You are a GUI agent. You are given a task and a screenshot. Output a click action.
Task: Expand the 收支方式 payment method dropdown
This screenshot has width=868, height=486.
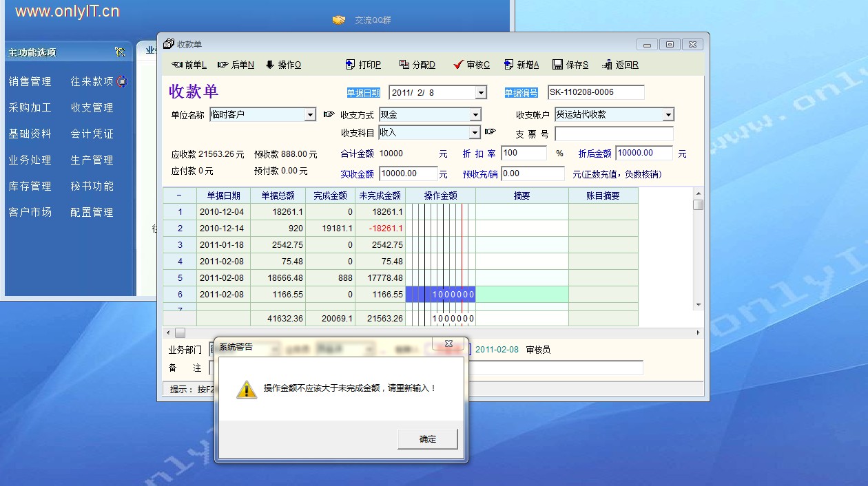click(x=475, y=115)
